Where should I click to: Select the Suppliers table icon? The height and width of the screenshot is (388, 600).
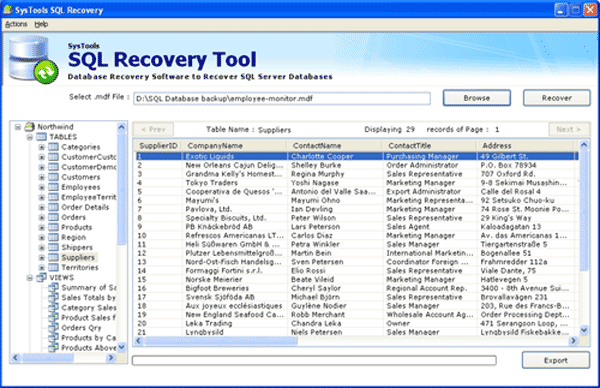[x=54, y=257]
